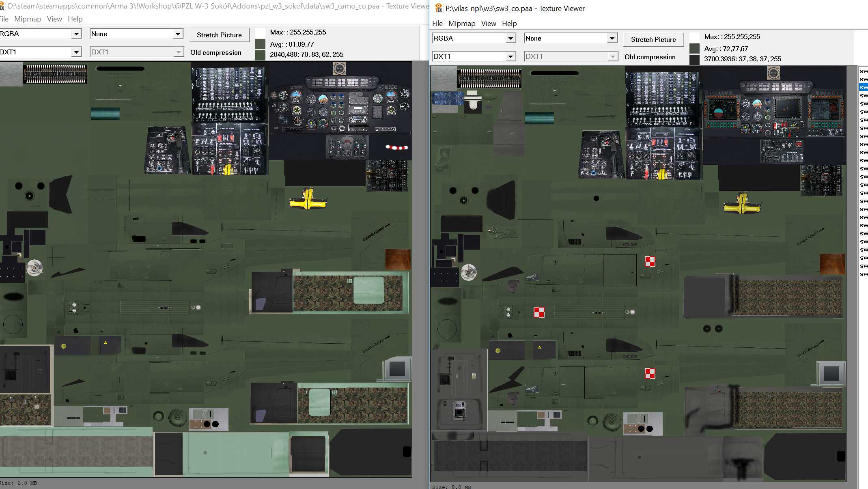868x489 pixels.
Task: Open File menu in right Texture Viewer
Action: click(437, 24)
